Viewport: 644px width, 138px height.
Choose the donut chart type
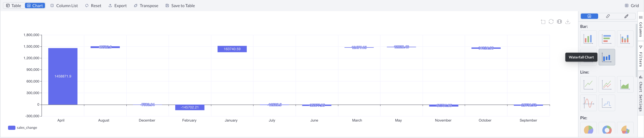coord(607,130)
